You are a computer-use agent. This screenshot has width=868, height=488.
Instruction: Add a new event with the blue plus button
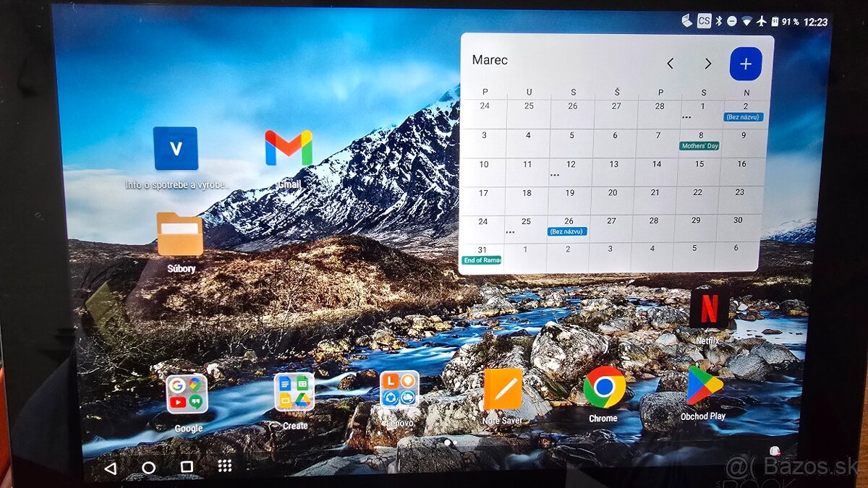[744, 64]
